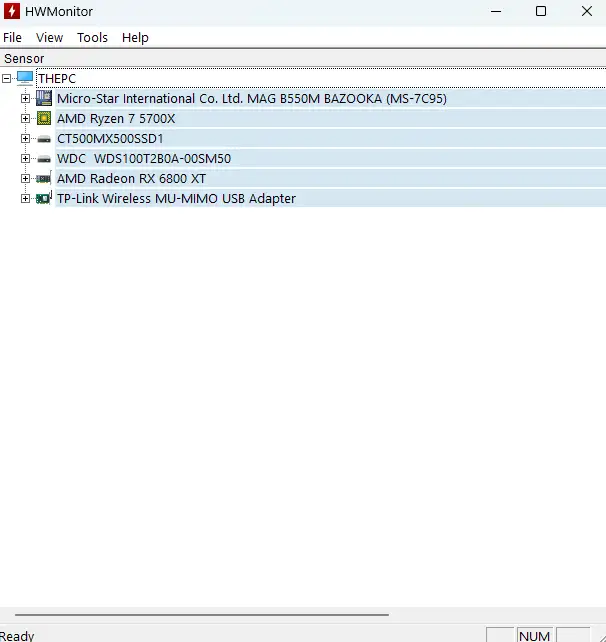
Task: Click the MSI motherboard icon
Action: tap(44, 98)
